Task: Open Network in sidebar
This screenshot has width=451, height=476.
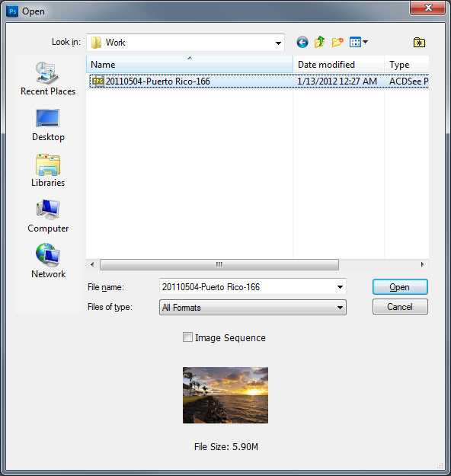Action: 48,261
